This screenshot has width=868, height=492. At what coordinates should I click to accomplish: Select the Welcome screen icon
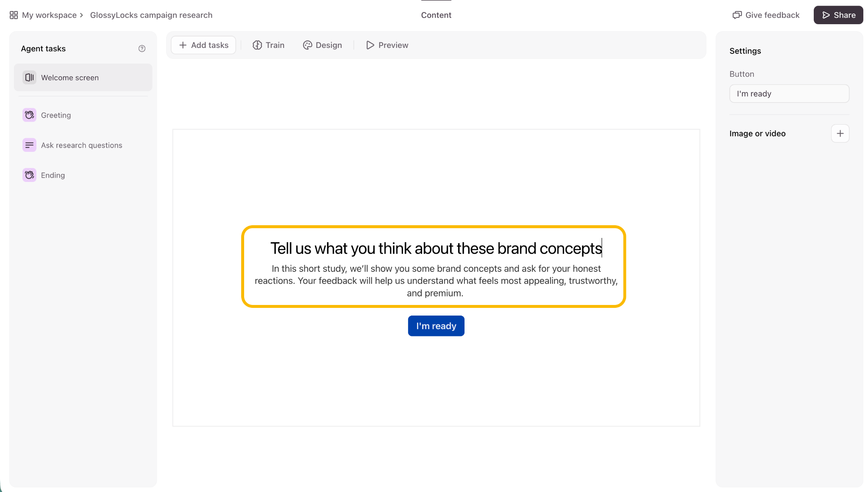(x=29, y=78)
